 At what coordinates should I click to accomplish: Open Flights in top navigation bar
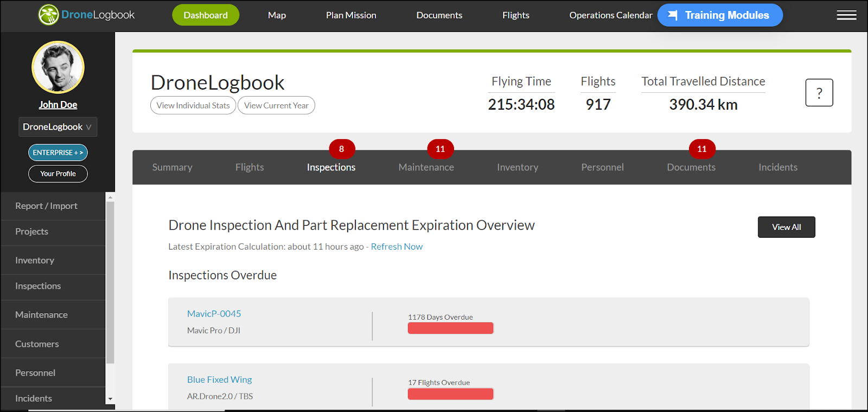click(x=516, y=15)
